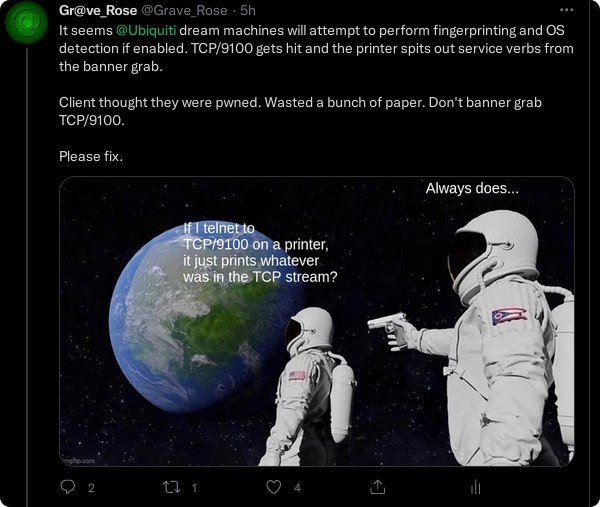
Task: Open the share upload icon
Action: (378, 487)
